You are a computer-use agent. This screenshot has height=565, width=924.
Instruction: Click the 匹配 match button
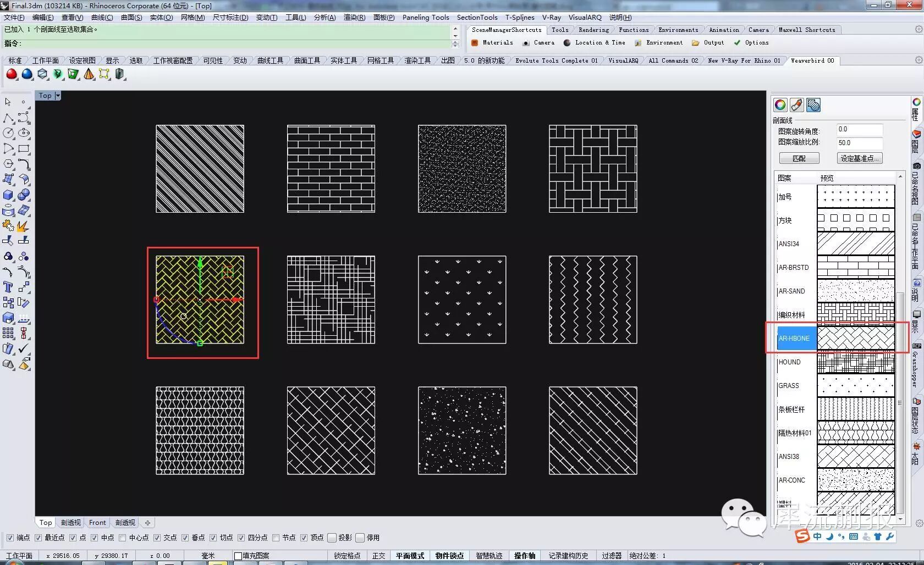[799, 158]
